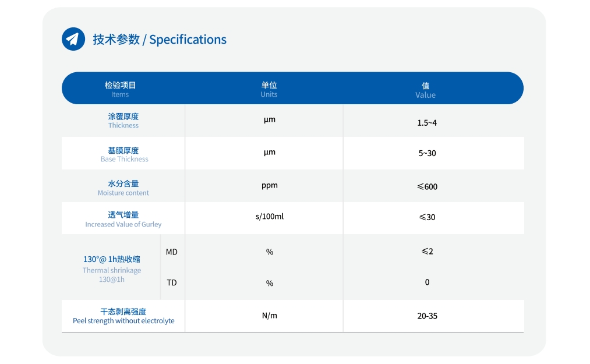Select the Thickness row label

click(x=123, y=121)
